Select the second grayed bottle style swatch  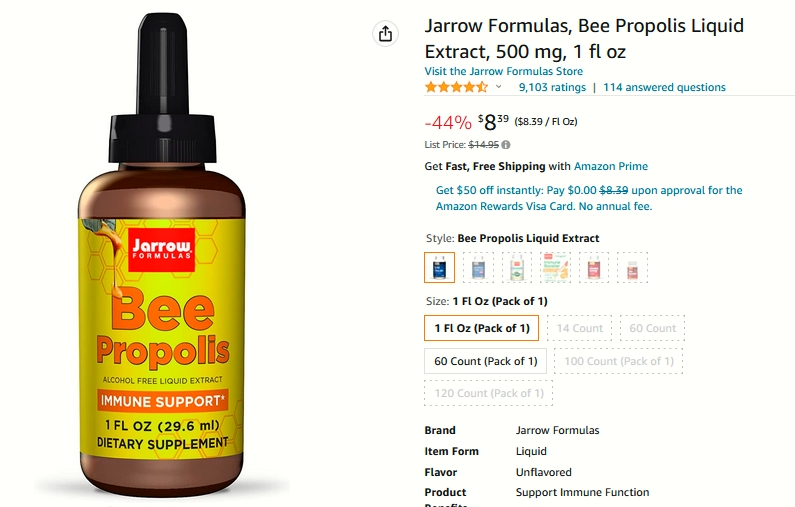pos(478,267)
